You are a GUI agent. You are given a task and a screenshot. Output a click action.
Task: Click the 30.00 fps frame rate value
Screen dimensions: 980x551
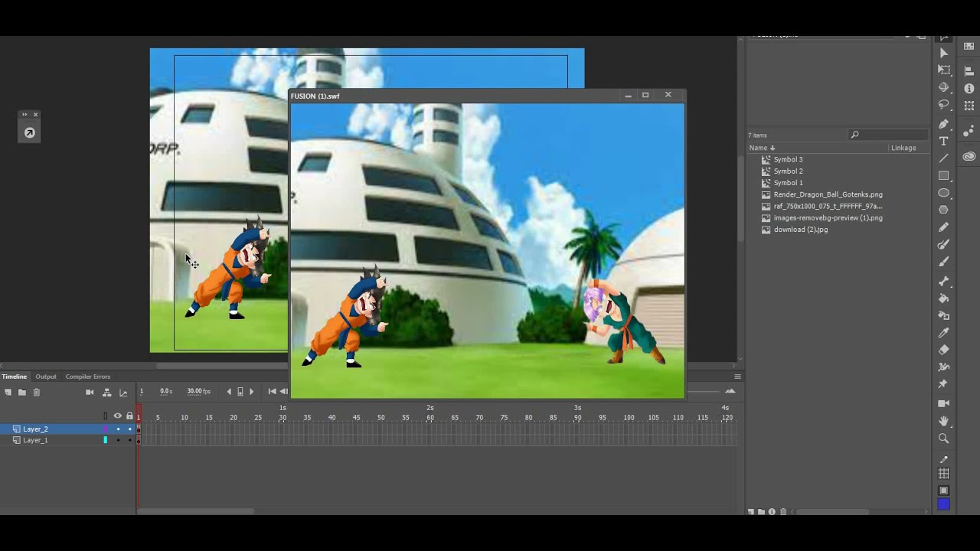tap(198, 391)
